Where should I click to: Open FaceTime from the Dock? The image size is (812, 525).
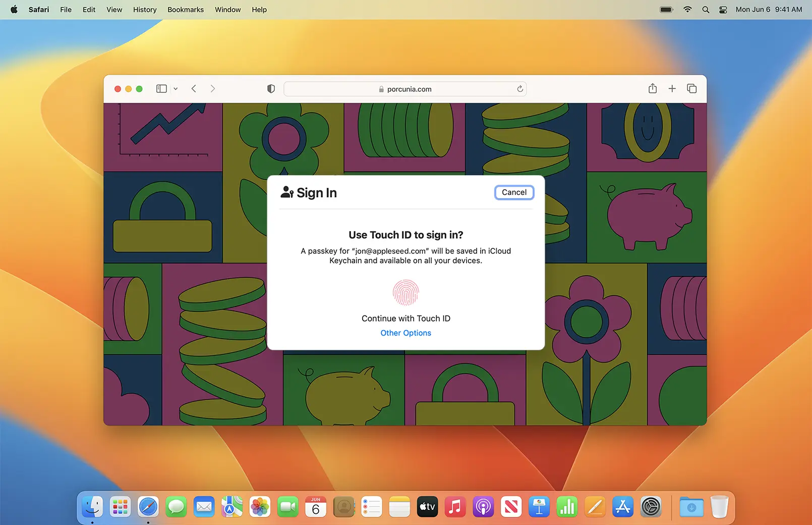[287, 507]
